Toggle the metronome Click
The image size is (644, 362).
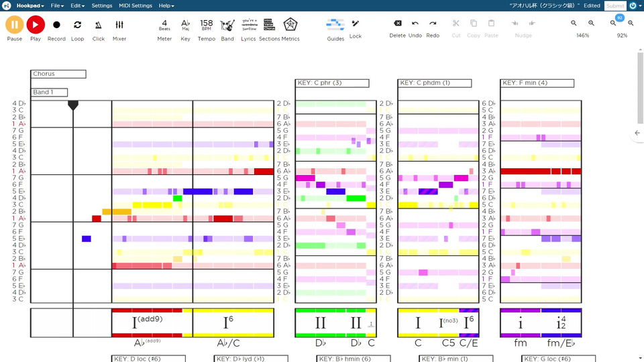(98, 25)
